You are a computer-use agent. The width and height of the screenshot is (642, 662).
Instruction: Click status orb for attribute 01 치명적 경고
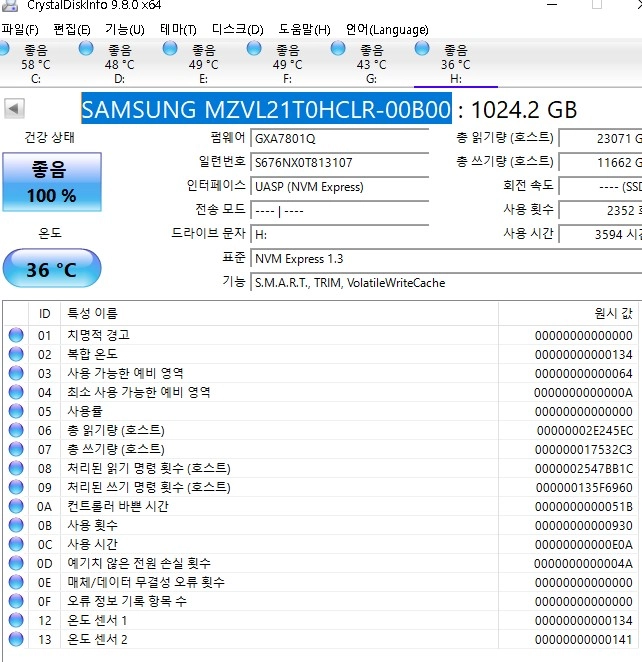click(x=16, y=335)
